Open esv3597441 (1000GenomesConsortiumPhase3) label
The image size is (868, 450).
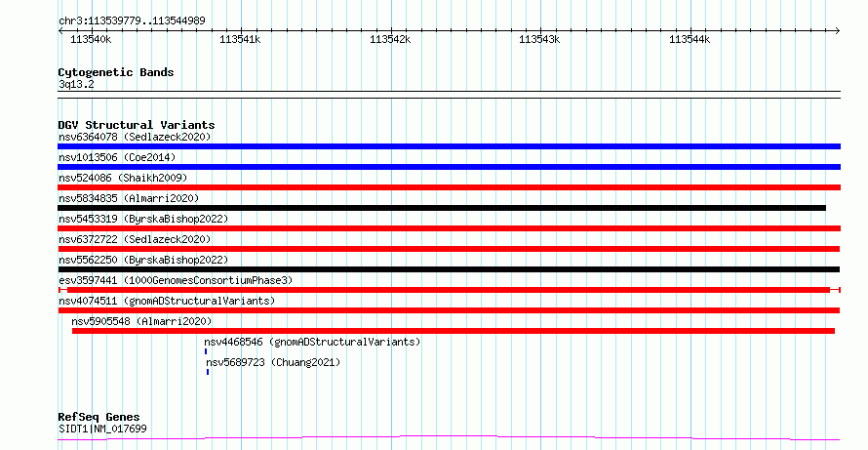tap(176, 280)
